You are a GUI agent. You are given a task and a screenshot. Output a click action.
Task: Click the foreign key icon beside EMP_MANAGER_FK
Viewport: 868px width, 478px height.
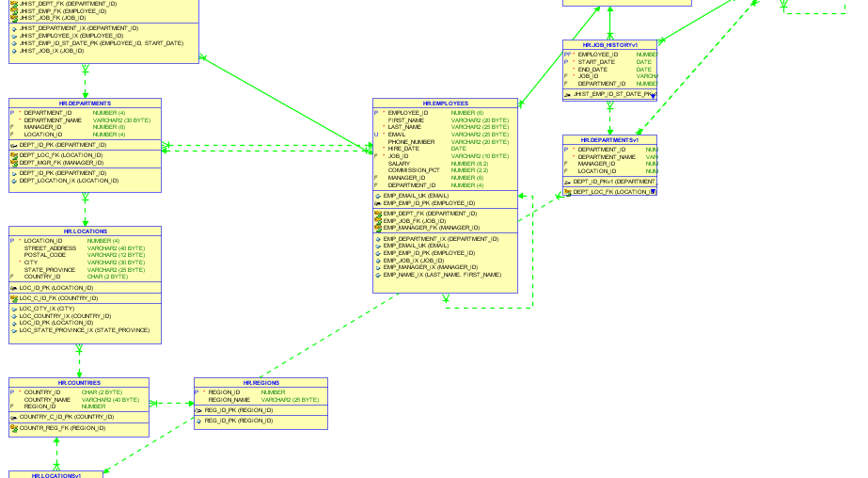tap(378, 228)
